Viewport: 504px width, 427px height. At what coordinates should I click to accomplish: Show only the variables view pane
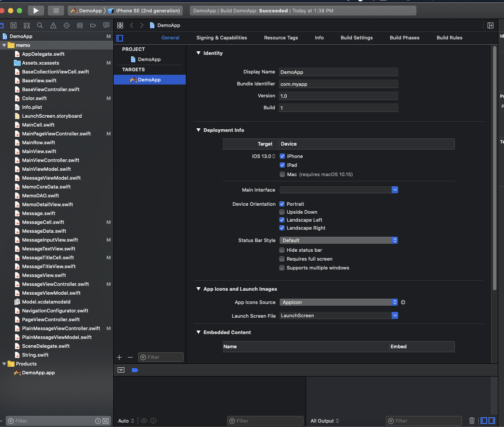(x=484, y=420)
